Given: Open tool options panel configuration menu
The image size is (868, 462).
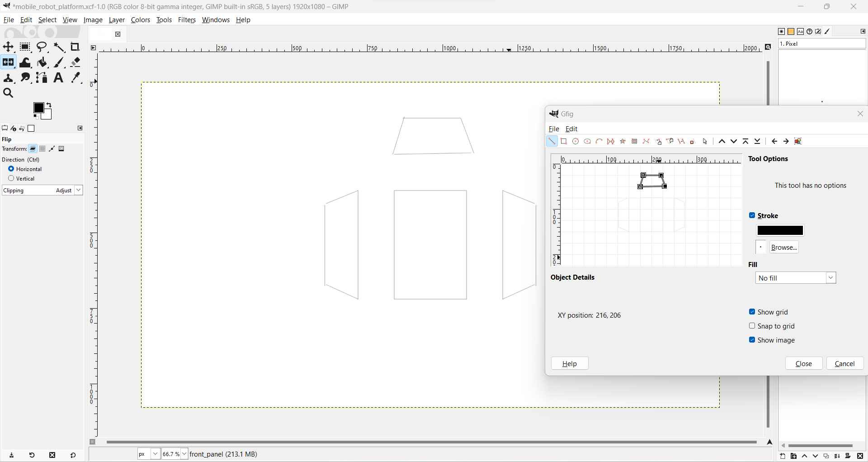Looking at the screenshot, I should click(80, 129).
